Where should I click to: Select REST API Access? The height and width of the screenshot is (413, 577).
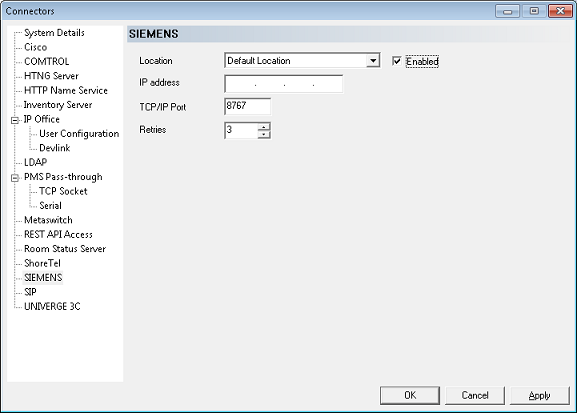[58, 234]
